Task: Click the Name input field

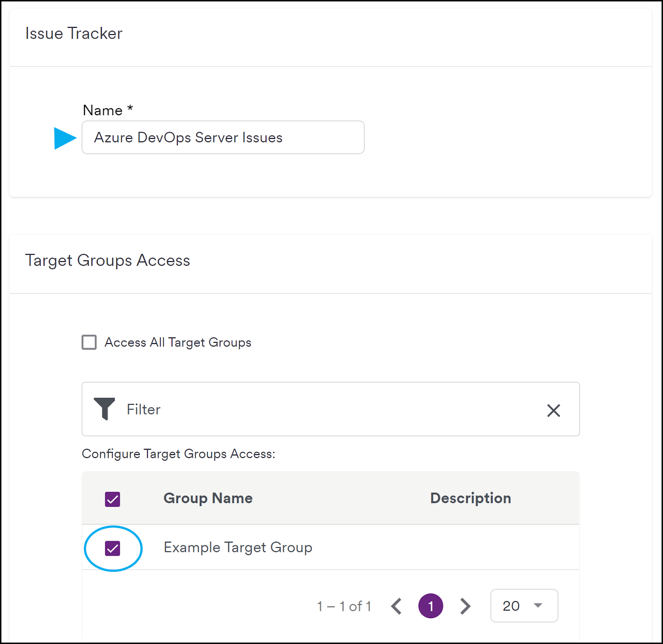Action: (x=223, y=137)
